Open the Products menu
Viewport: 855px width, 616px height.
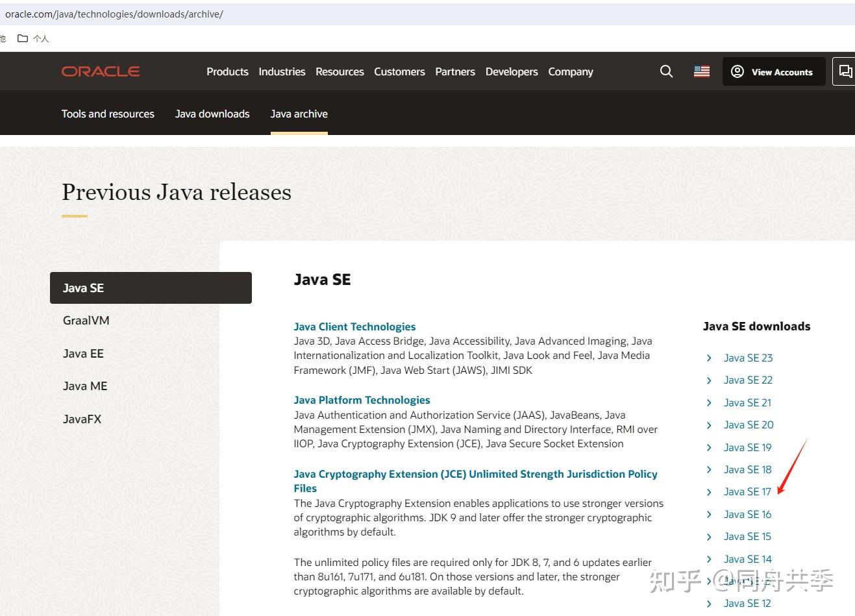pos(227,71)
